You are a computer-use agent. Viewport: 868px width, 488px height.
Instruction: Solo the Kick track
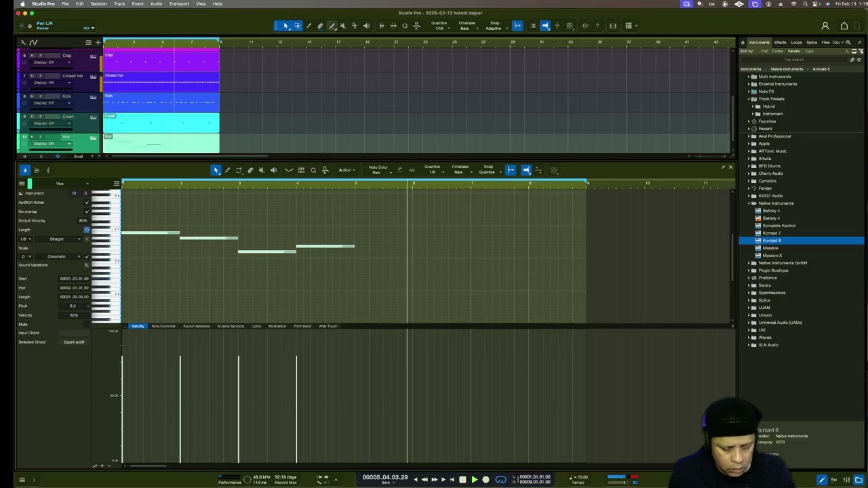coord(40,96)
